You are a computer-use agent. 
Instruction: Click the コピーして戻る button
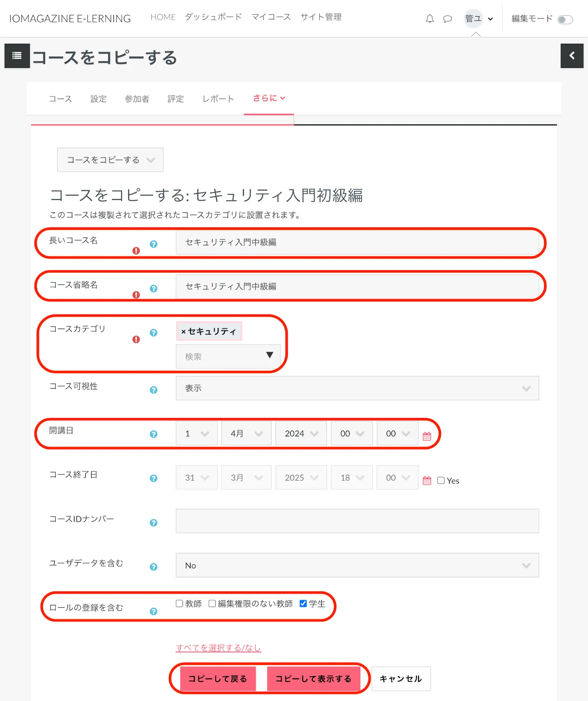(x=218, y=679)
